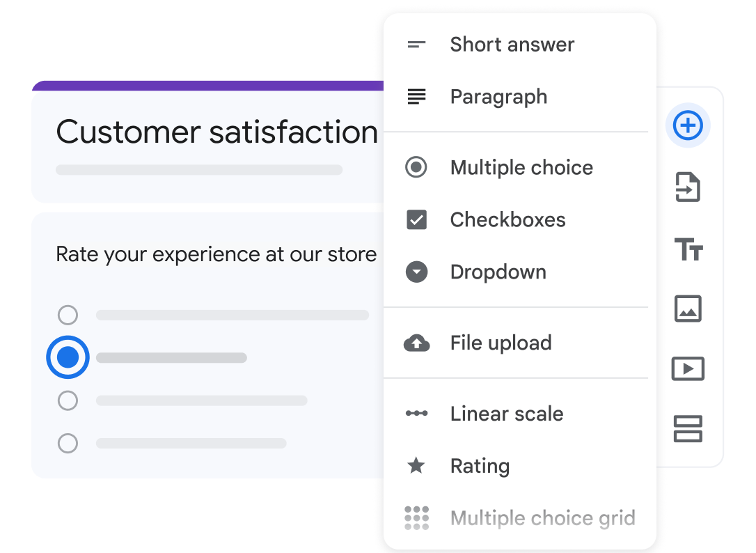Choose Dropdown question type
The image size is (756, 553).
[498, 272]
